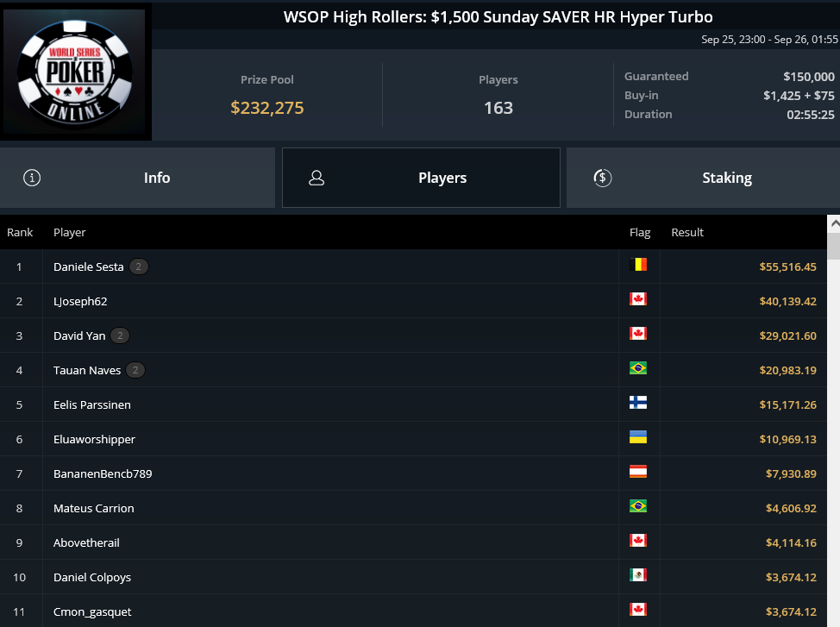The image size is (840, 627).
Task: Click the Ukraine flag for Eluaworshipper
Action: 638,436
